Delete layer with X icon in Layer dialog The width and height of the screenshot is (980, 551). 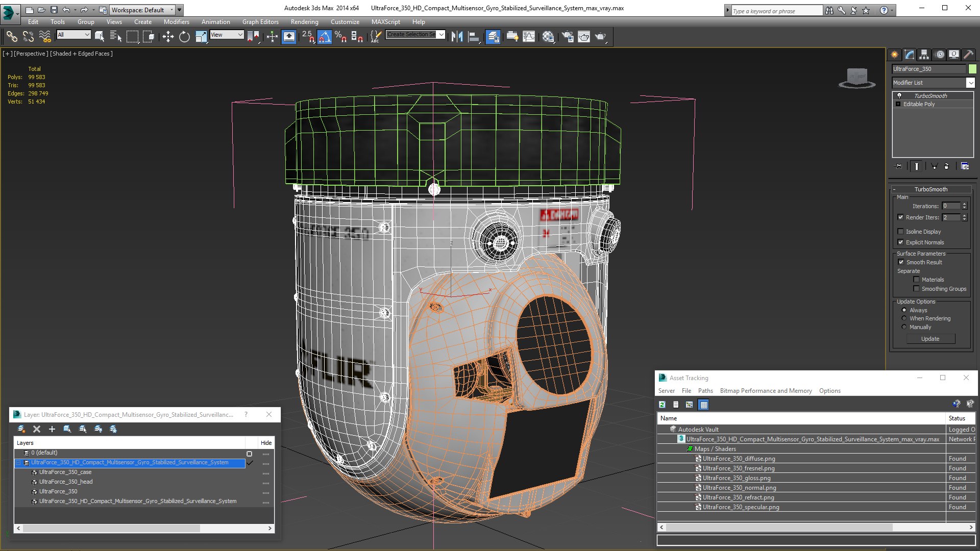tap(37, 429)
